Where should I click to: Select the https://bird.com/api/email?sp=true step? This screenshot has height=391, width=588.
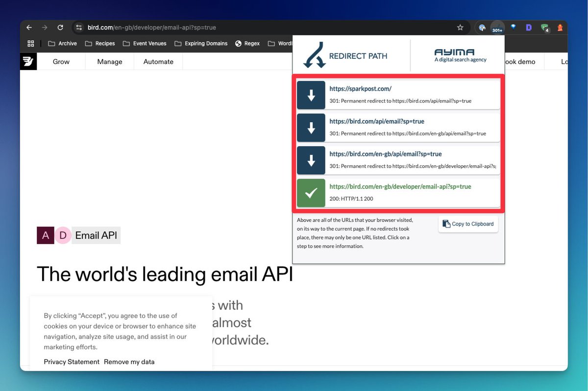pyautogui.click(x=398, y=128)
